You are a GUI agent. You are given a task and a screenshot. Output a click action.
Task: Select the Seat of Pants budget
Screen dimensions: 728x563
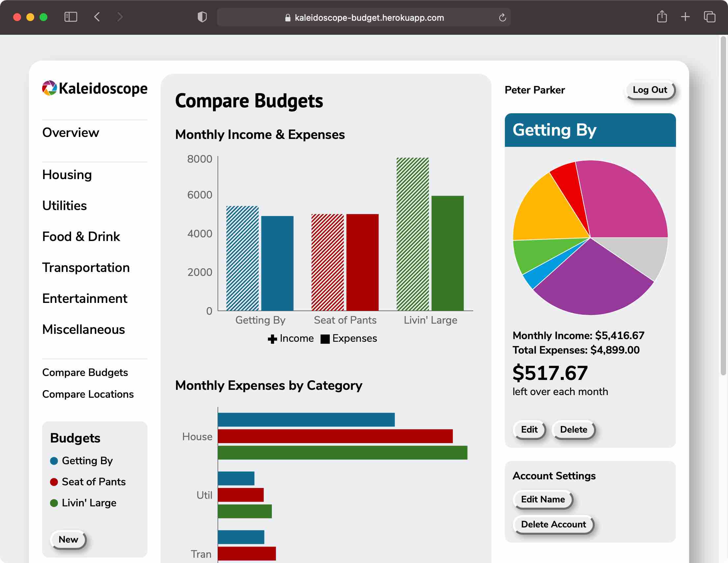[93, 482]
